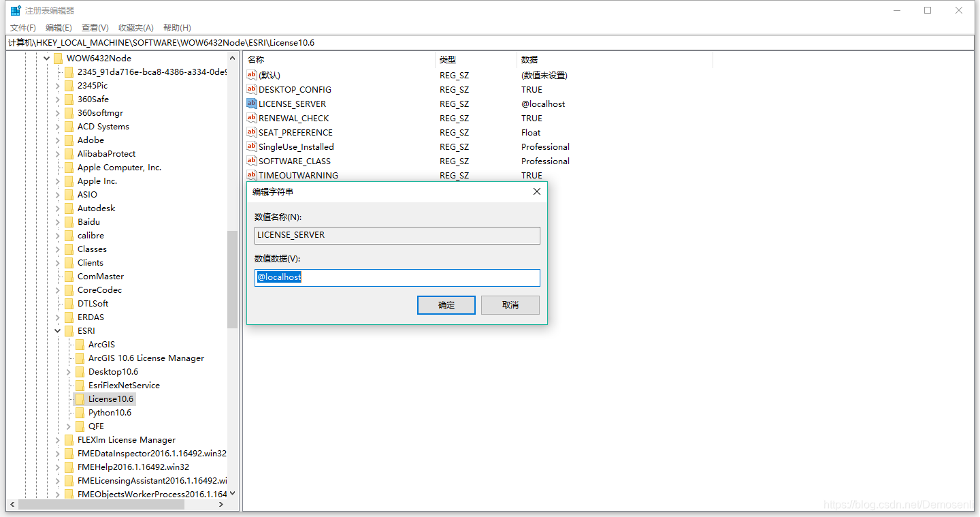Open the 收藏夹(A) menu

(x=135, y=28)
